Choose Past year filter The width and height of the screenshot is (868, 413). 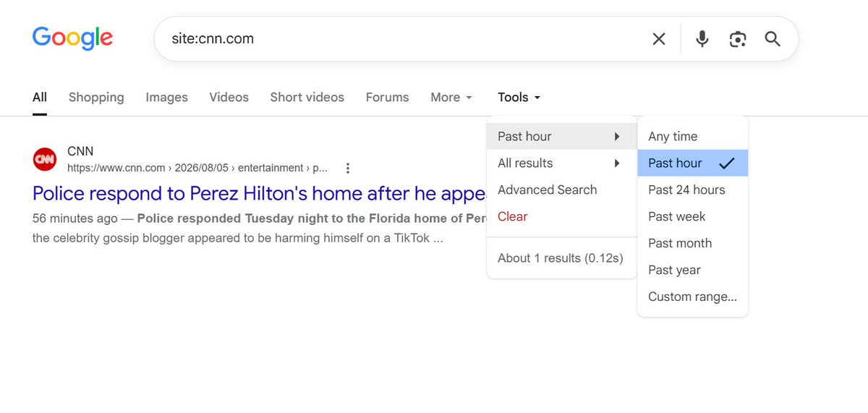pos(692,271)
